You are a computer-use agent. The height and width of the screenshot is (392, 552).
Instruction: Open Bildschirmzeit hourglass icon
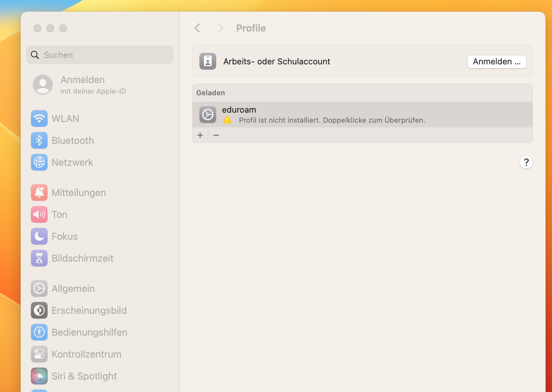coord(39,258)
